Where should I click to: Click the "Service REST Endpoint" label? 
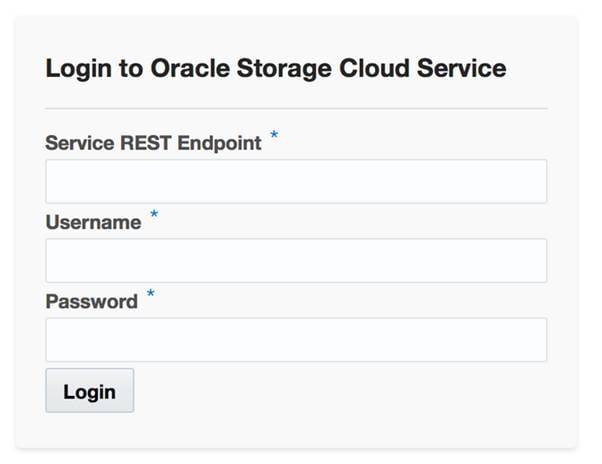[x=153, y=143]
